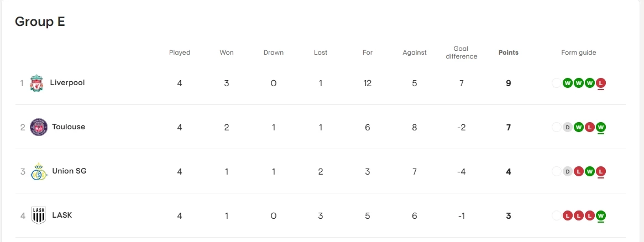Click the Toulouse club crest

(39, 127)
